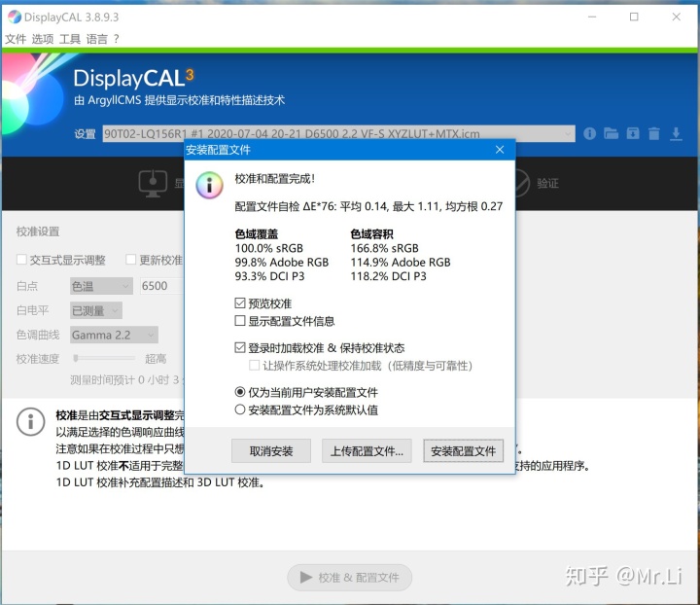Screen dimensions: 700x605
Task: Click the DisplayCAL app icon in title bar
Action: coord(15,17)
